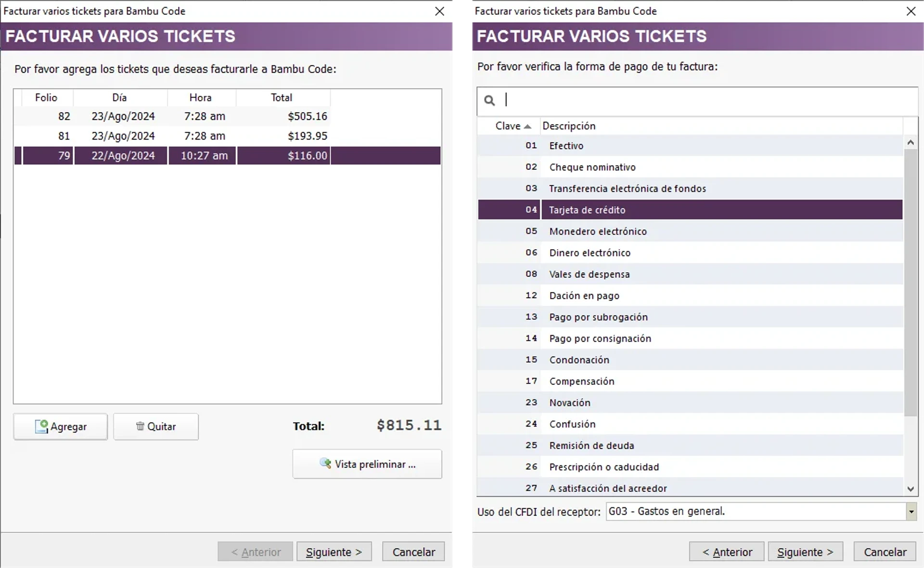
Task: Click the Agregar add icon
Action: pos(41,427)
